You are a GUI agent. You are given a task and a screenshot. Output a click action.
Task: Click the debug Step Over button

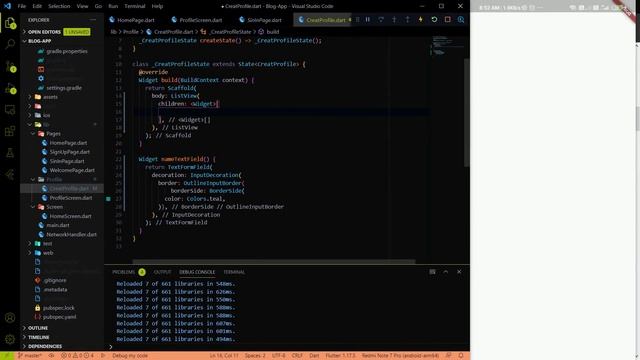[x=381, y=20]
